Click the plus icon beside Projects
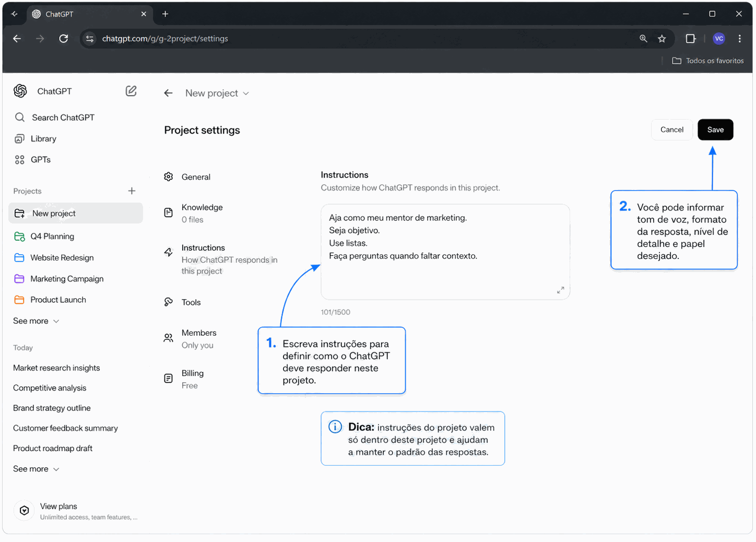This screenshot has width=756, height=542. coord(132,191)
